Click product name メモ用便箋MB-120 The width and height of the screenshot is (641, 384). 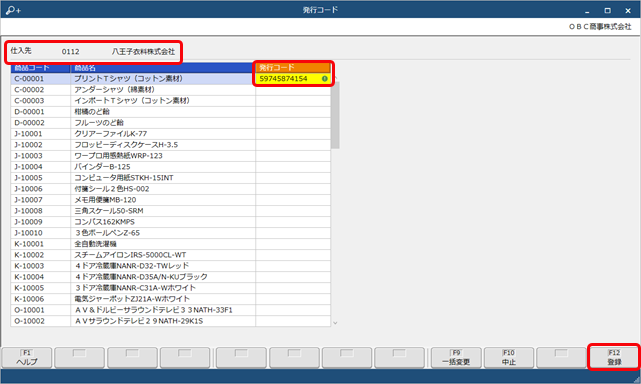click(x=105, y=200)
